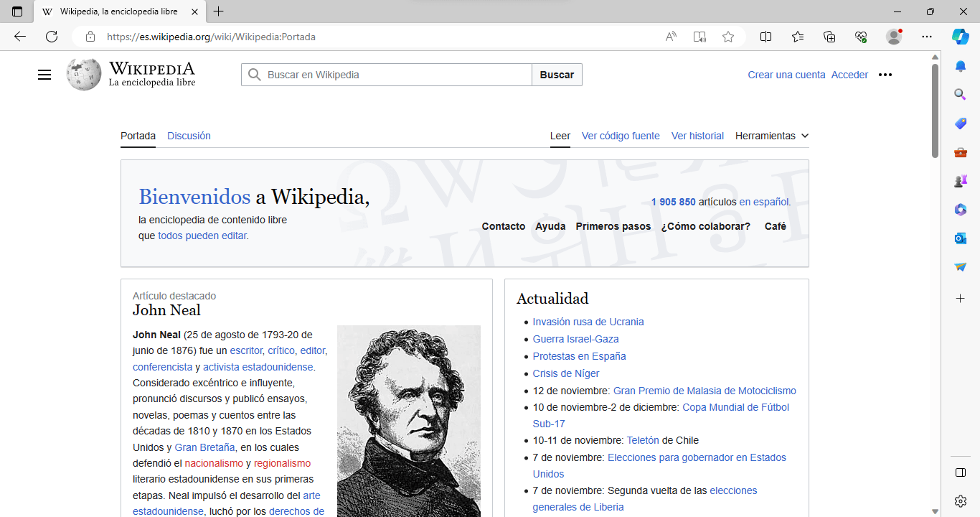Viewport: 980px width, 517px height.
Task: Select the Ver historial tab
Action: pyautogui.click(x=697, y=136)
